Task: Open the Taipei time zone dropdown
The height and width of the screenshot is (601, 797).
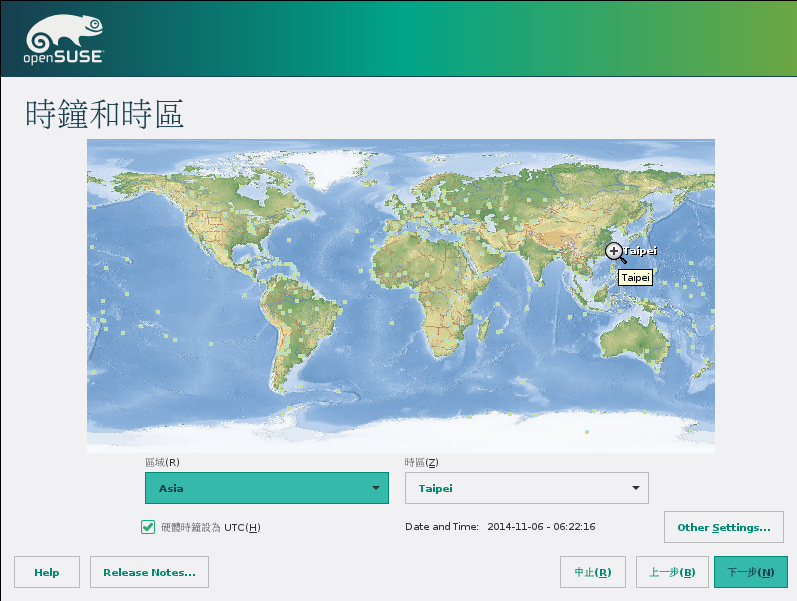Action: pyautogui.click(x=527, y=488)
